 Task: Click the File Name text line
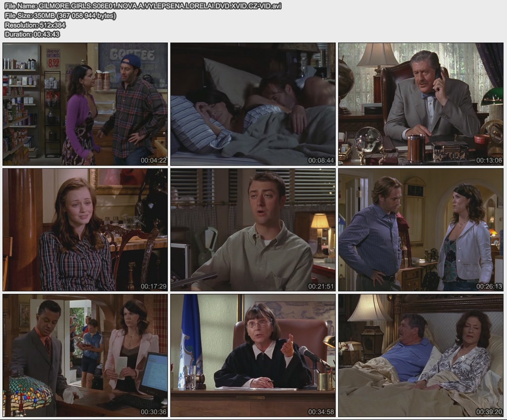click(x=143, y=6)
